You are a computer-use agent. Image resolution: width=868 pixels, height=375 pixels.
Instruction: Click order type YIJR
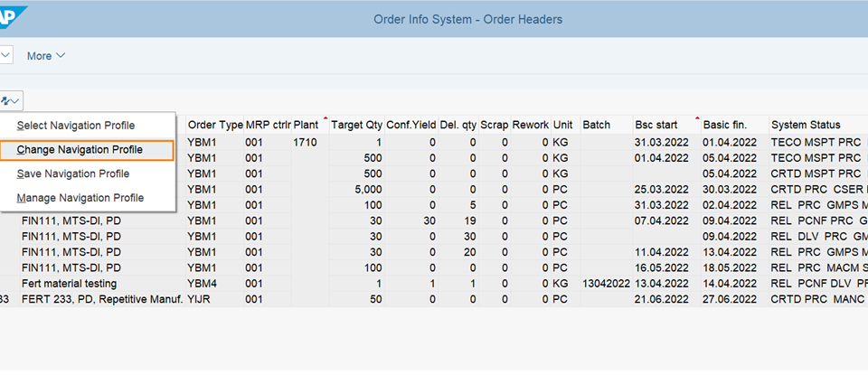(199, 300)
